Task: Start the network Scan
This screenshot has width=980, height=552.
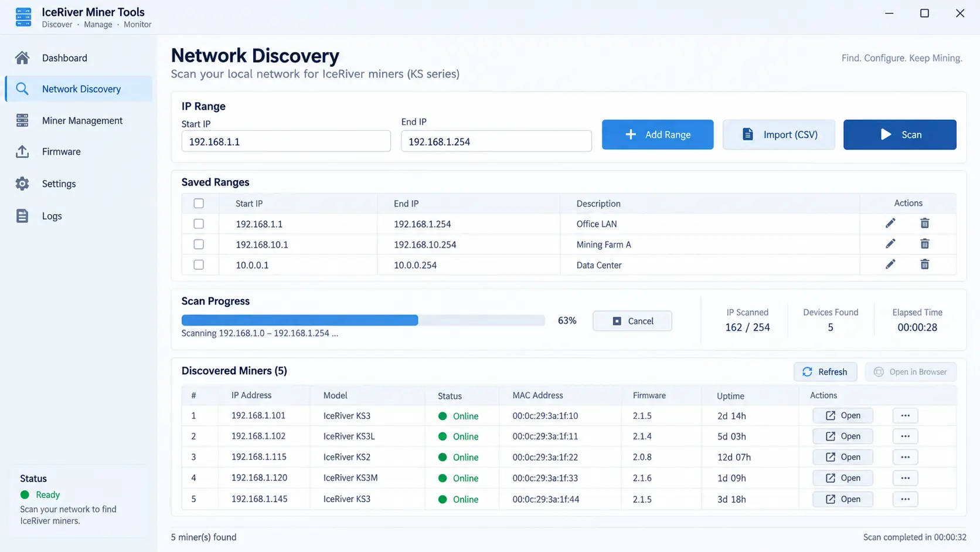Action: tap(900, 134)
